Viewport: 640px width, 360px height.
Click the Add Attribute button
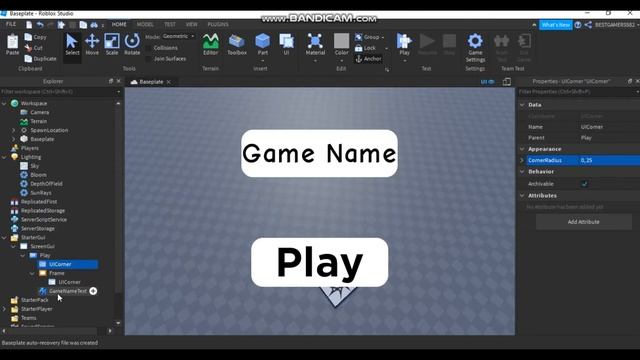click(x=584, y=222)
